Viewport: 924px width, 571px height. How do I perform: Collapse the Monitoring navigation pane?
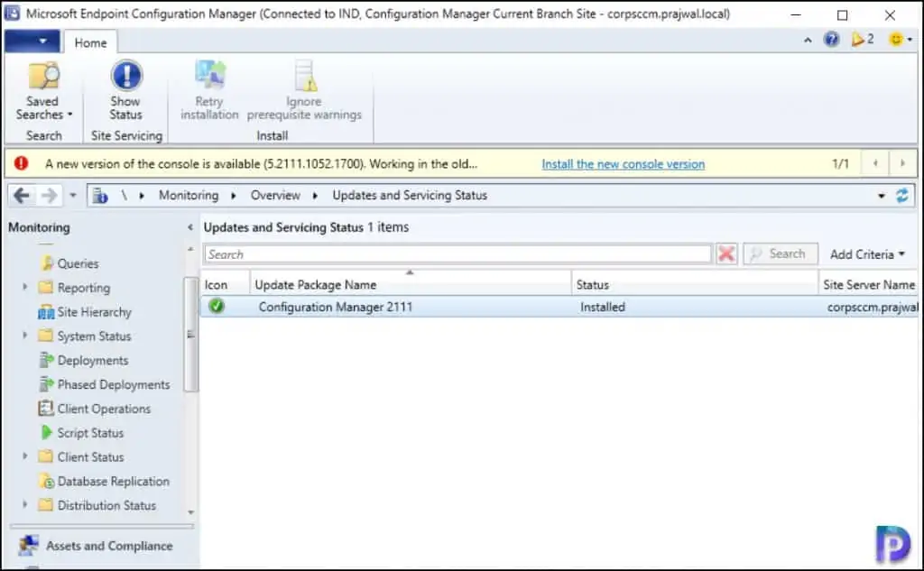click(x=189, y=227)
